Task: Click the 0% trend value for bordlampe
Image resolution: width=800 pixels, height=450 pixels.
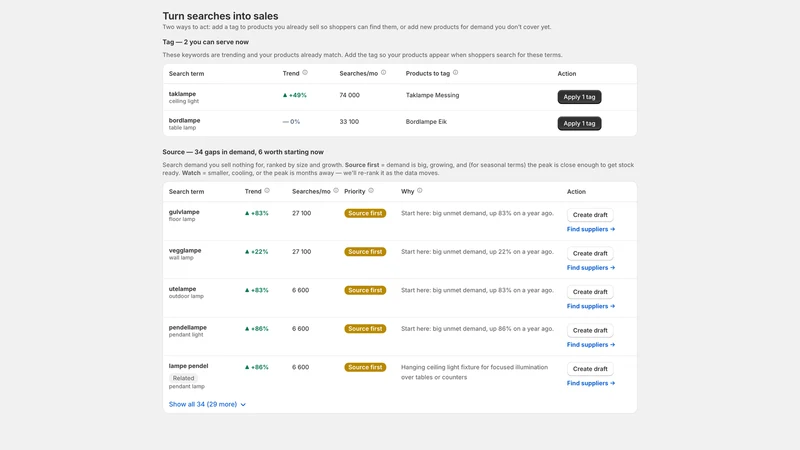Action: click(291, 121)
